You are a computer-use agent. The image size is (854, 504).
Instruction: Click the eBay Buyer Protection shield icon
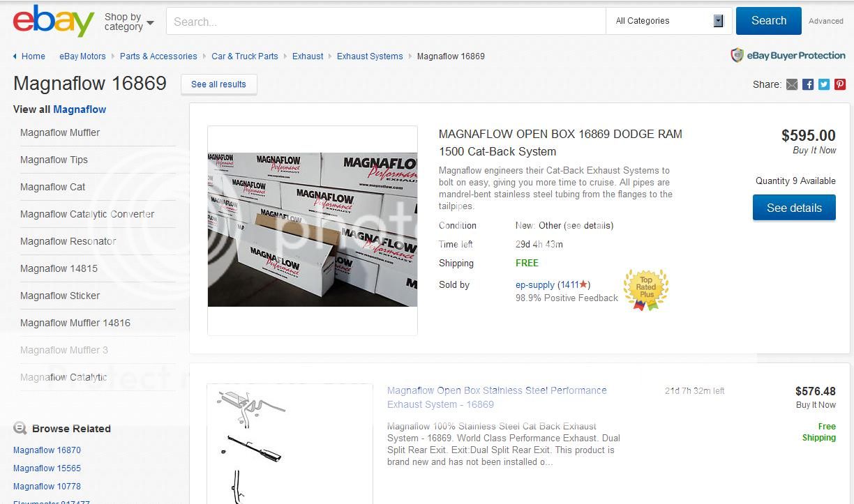737,55
